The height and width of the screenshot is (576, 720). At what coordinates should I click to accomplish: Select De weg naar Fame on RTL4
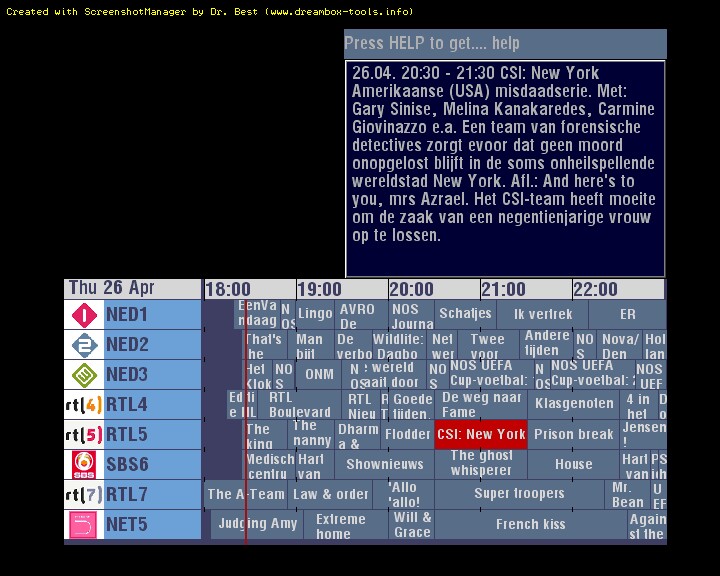tap(481, 405)
